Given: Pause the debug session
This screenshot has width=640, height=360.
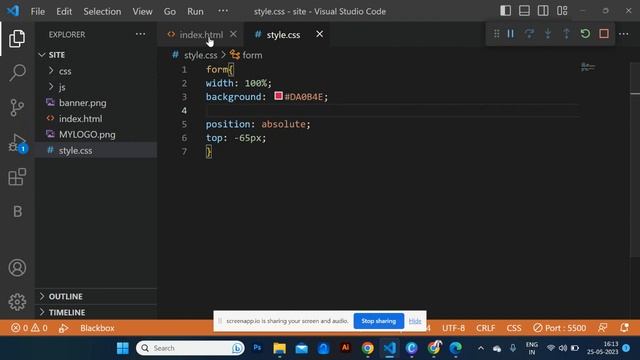Looking at the screenshot, I should click(511, 34).
